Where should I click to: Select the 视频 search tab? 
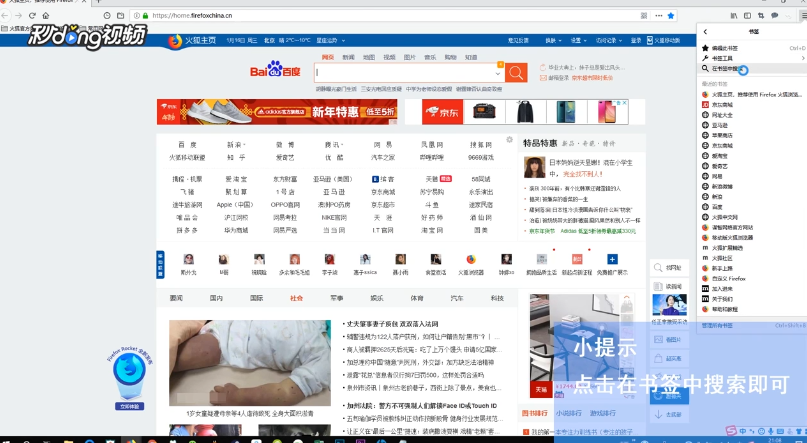point(389,57)
